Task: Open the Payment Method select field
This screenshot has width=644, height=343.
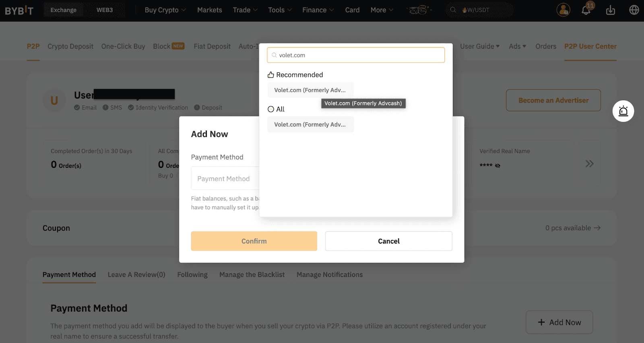Action: click(x=225, y=178)
